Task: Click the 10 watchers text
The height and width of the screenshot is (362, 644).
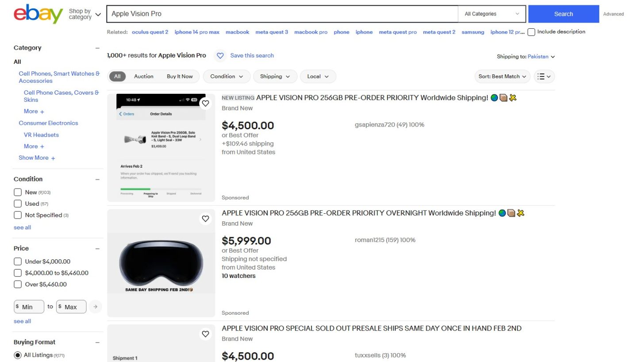Action: click(x=238, y=276)
